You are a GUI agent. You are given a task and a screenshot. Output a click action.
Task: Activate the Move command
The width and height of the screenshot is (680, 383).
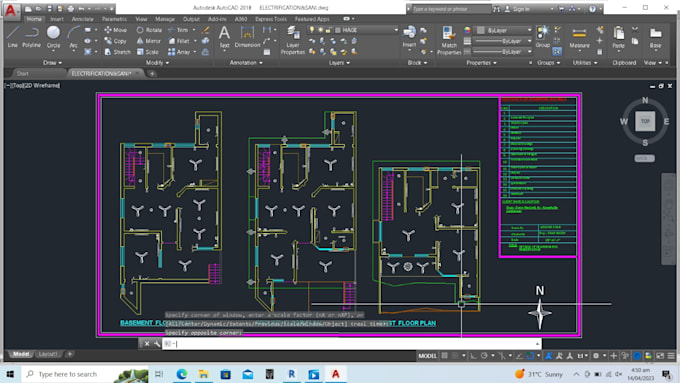tap(116, 30)
